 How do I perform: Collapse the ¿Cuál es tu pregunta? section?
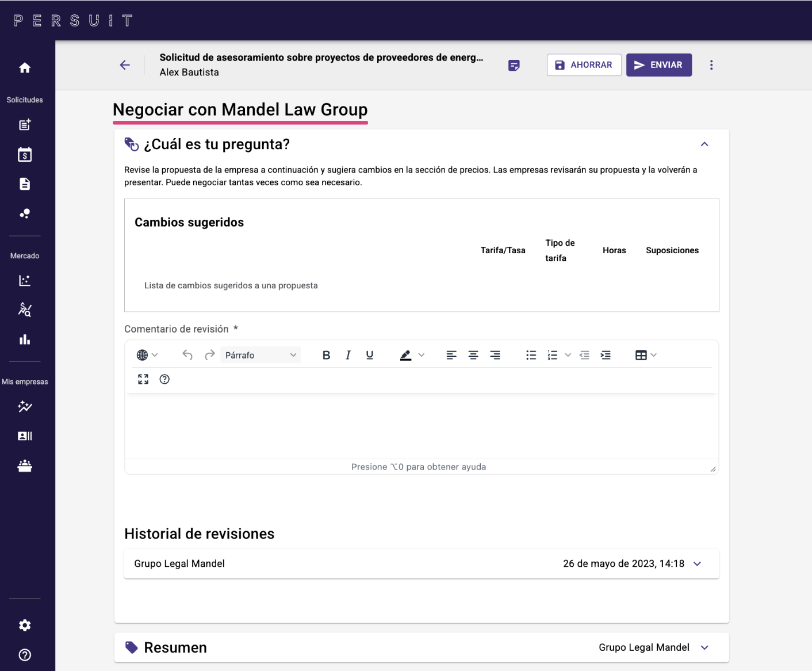(704, 144)
